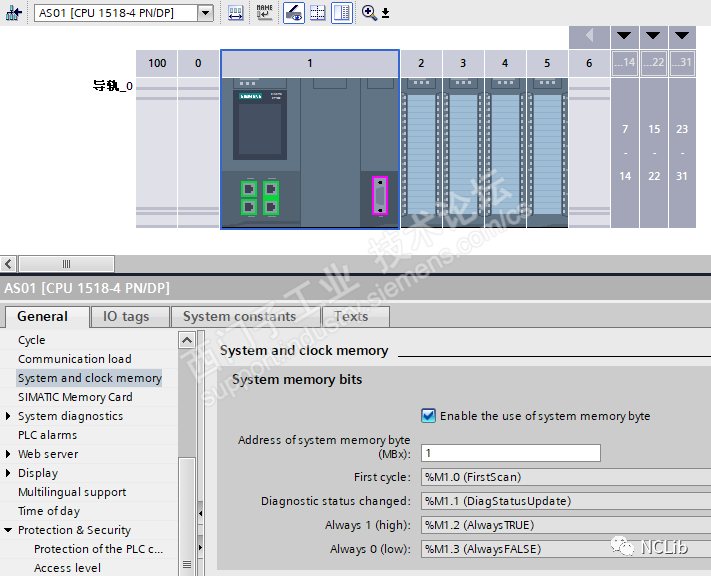Click the Always 1 (high) %M1.2 field
Screen dimensions: 711x576
pyautogui.click(x=566, y=525)
